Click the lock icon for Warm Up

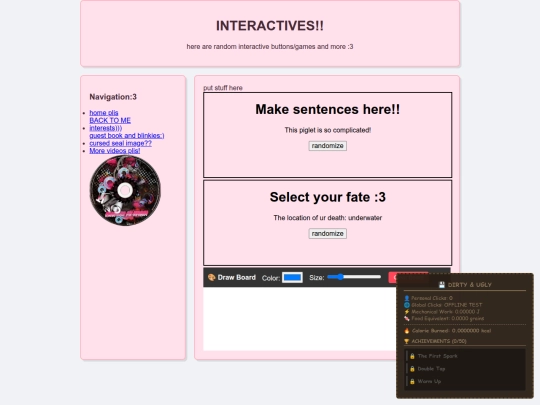coord(412,382)
